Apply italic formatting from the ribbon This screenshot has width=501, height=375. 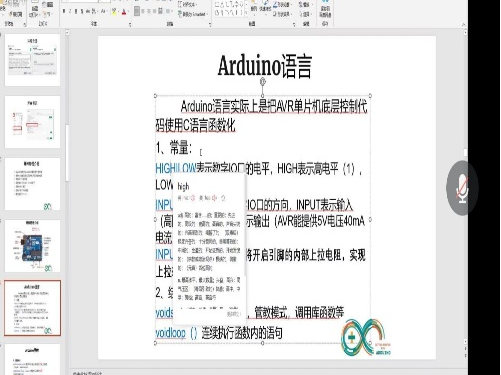pos(70,11)
